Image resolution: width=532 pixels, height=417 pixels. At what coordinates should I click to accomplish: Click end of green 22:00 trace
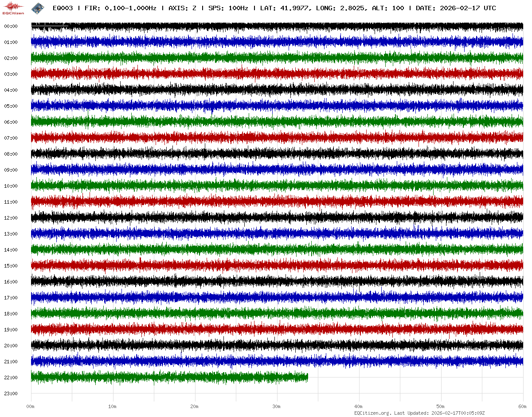307,378
